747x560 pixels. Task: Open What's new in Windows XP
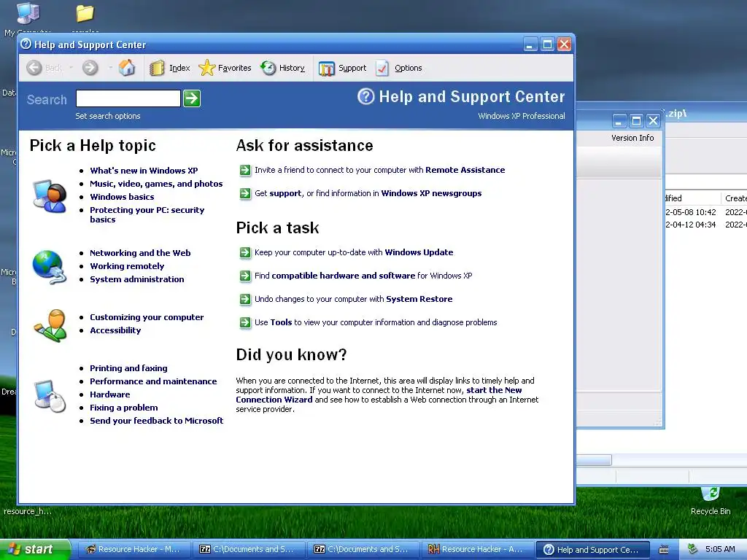coord(144,171)
